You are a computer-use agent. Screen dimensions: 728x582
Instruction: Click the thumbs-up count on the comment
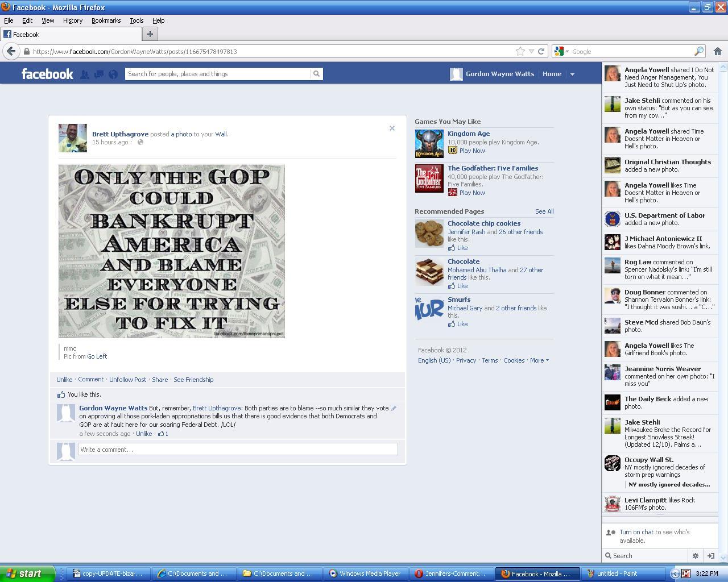coord(163,434)
